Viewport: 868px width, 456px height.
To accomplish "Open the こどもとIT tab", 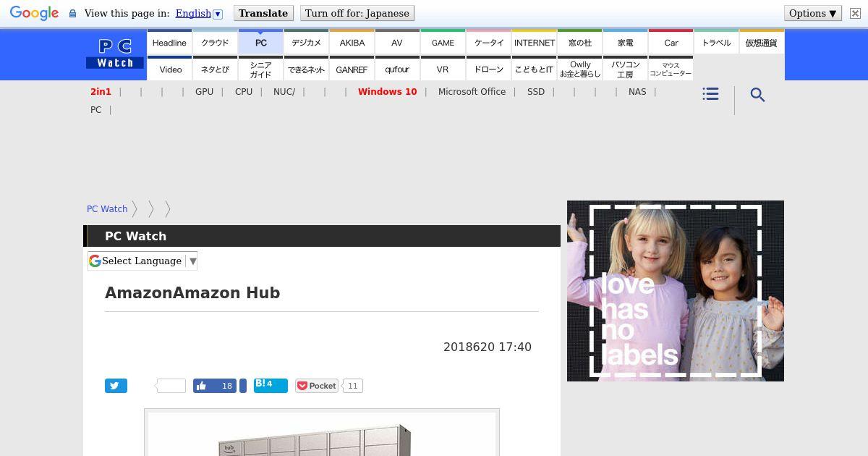I will [535, 69].
